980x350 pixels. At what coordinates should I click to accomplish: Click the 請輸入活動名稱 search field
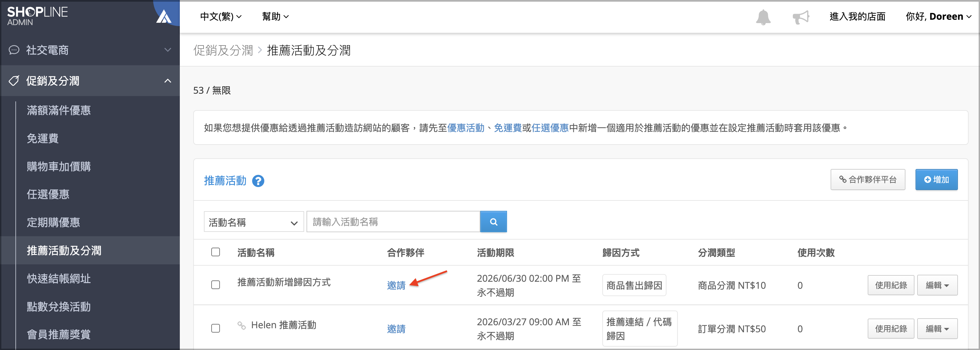tap(393, 222)
